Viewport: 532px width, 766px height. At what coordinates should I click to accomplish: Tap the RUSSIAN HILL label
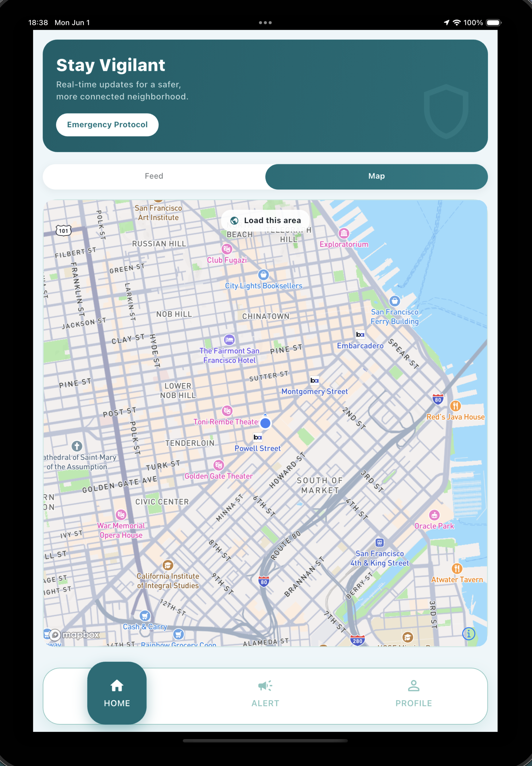[159, 244]
